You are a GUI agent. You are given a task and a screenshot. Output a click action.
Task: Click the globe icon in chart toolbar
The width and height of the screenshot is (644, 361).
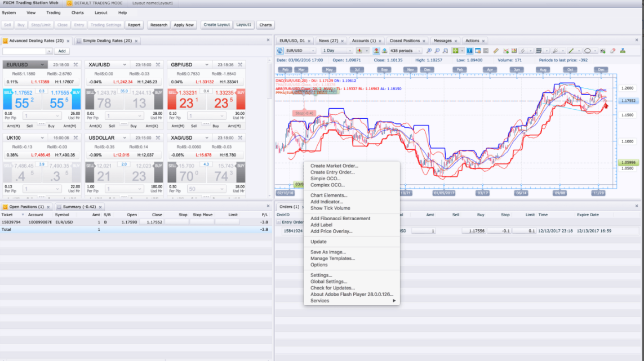tap(279, 51)
